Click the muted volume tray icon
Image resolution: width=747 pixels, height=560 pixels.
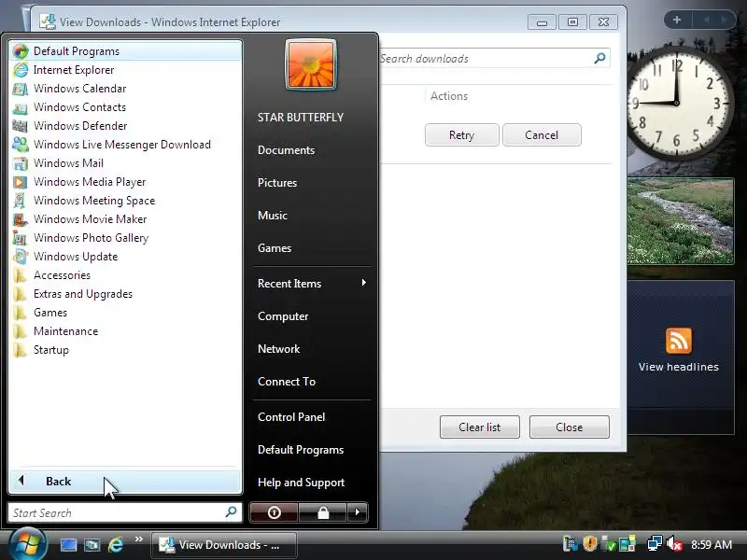point(673,544)
